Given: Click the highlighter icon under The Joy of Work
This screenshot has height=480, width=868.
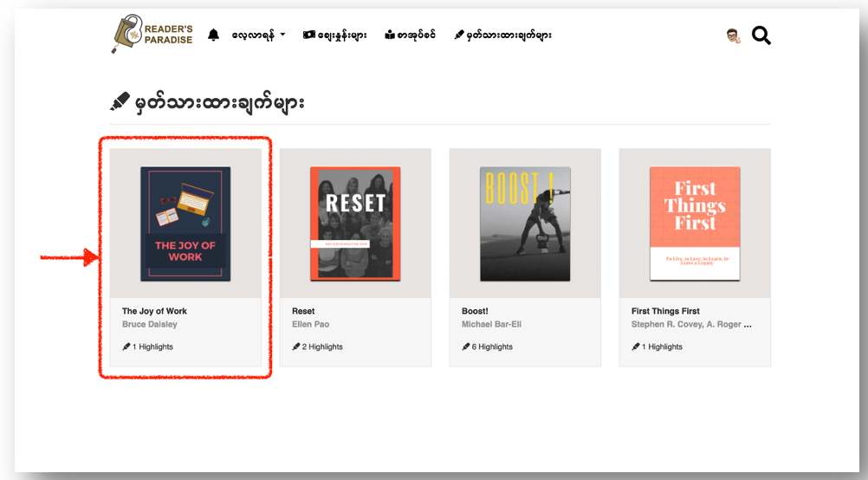Looking at the screenshot, I should click(126, 347).
